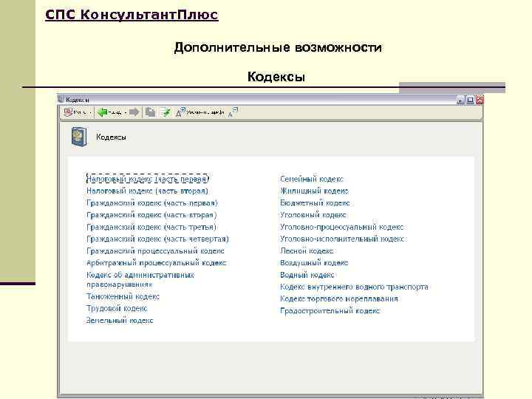Open Кодекс торгового мореплавания

339,299
